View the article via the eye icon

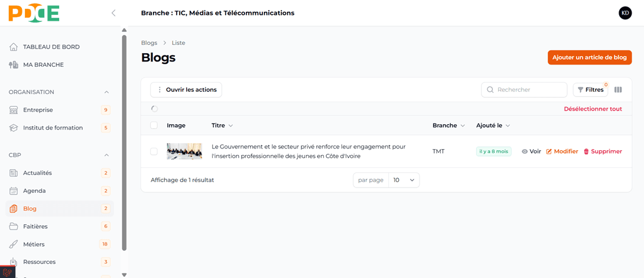pos(525,151)
